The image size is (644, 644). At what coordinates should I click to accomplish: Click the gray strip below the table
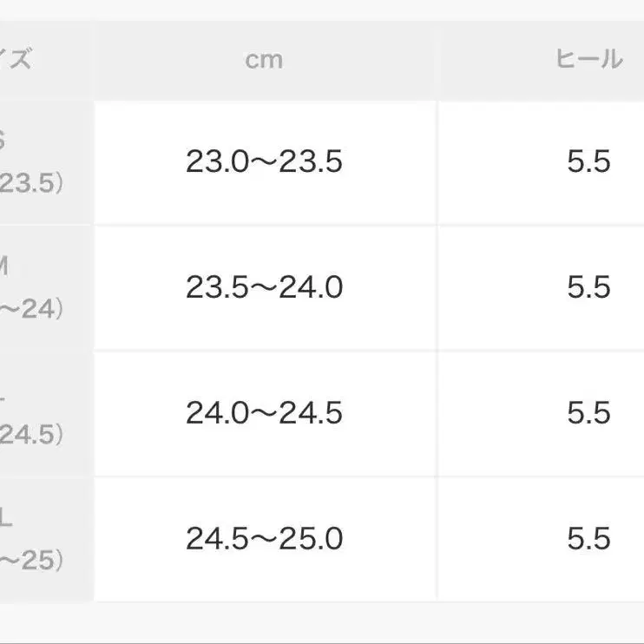[322, 623]
